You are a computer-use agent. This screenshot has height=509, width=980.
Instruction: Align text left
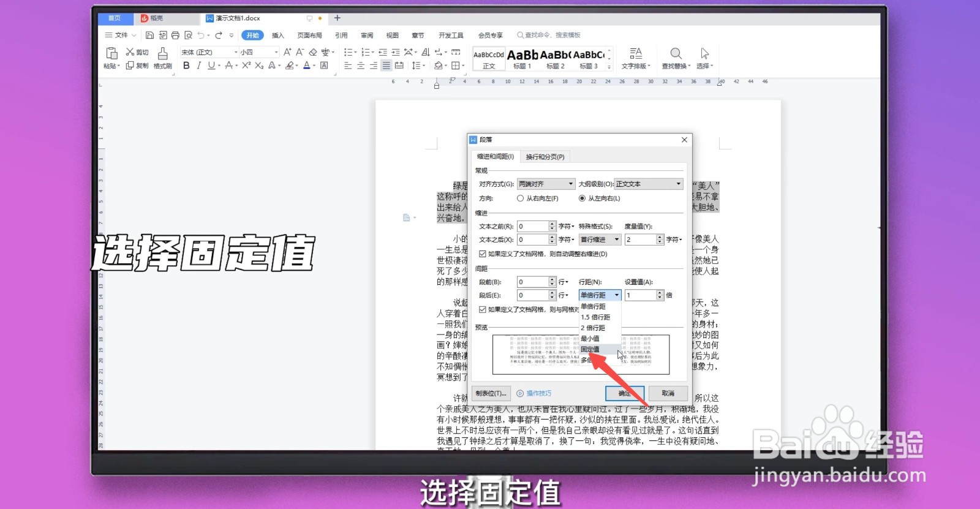point(348,66)
